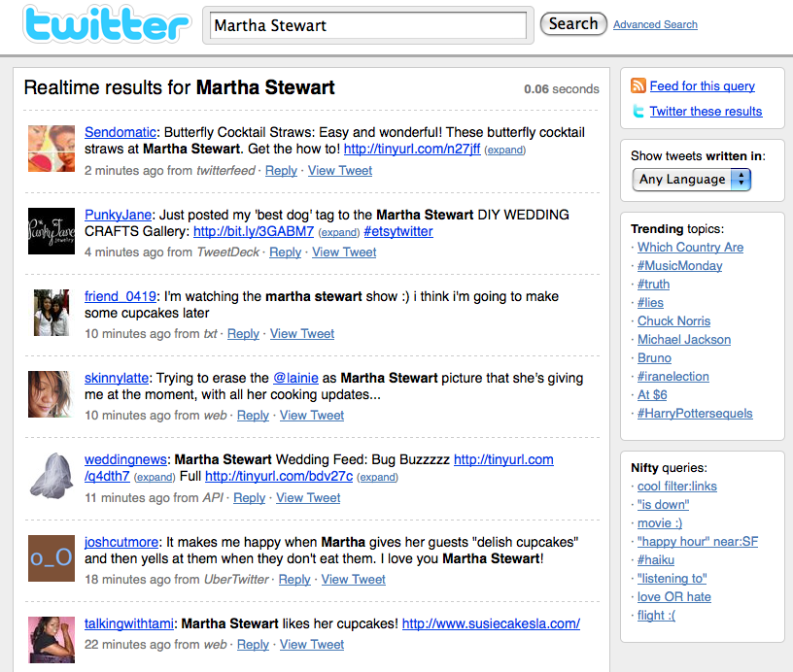
Task: Open the PunkyJane username link
Action: pos(118,215)
